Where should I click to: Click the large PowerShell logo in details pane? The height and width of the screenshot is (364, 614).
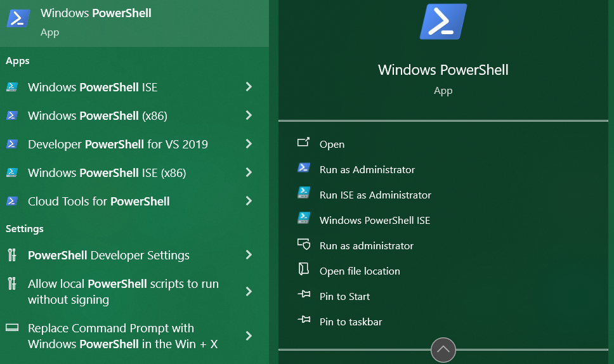[x=443, y=22]
